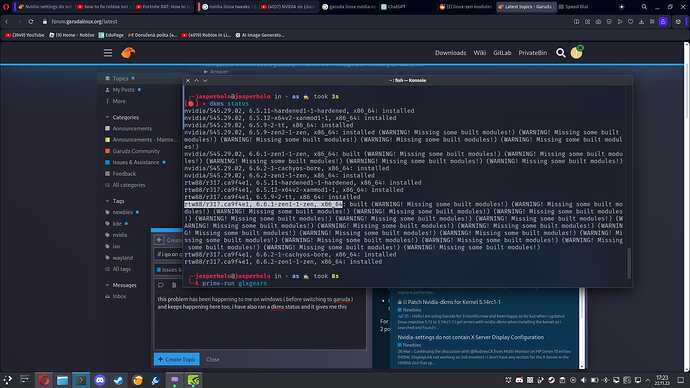Launch the Opera browser taskbar icon

44,380
